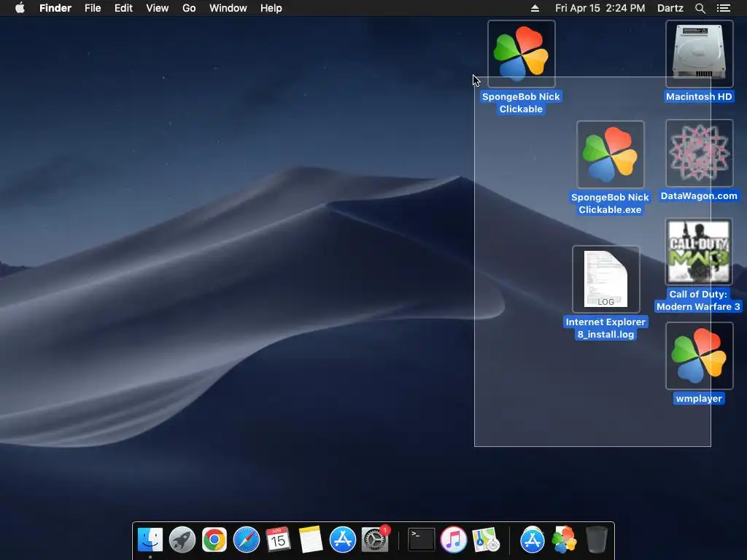Viewport: 747px width, 560px height.
Task: Open Maps from the Dock
Action: pyautogui.click(x=485, y=540)
